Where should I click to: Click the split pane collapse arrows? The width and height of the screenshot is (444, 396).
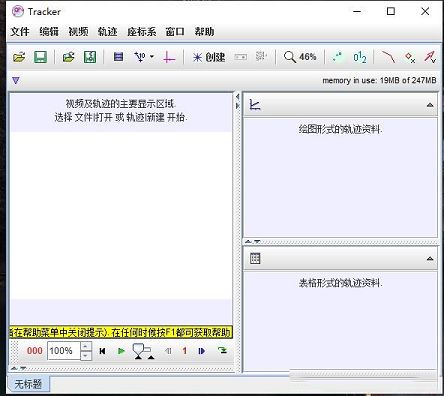(238, 101)
